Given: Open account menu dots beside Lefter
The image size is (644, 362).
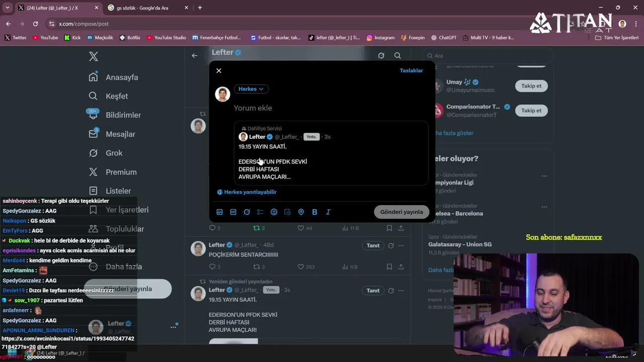Looking at the screenshot, I should [173, 327].
